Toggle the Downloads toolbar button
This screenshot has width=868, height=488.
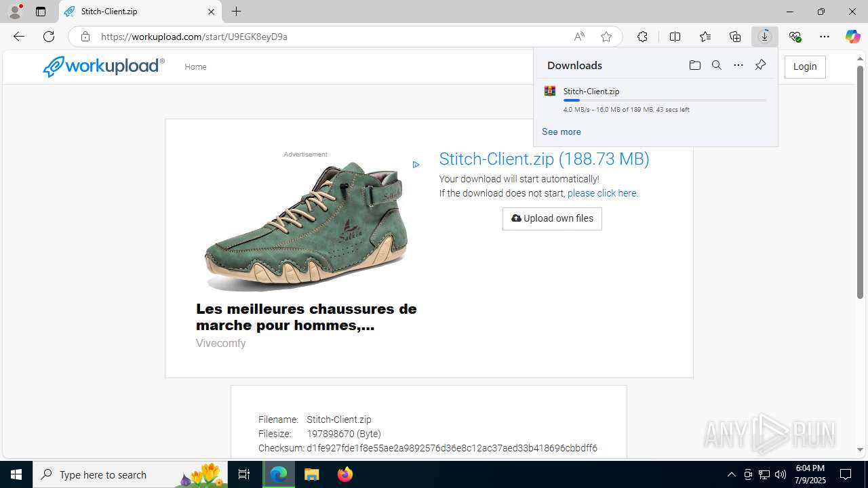point(765,37)
